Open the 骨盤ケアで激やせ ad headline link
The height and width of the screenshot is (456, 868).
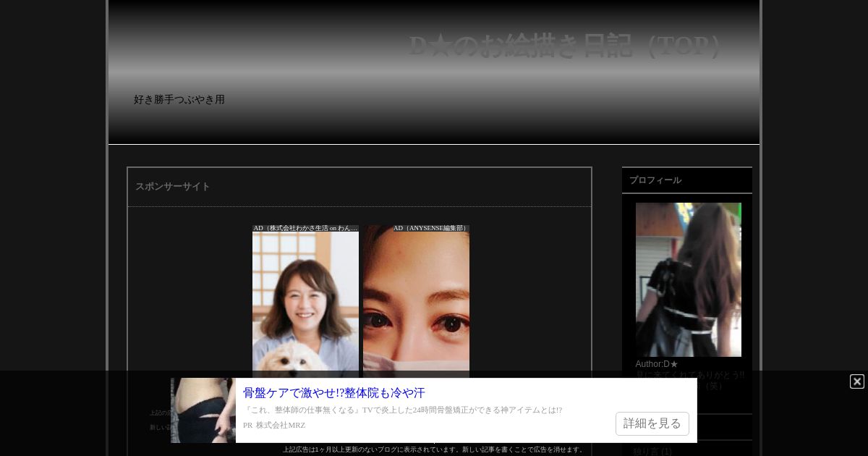click(334, 393)
